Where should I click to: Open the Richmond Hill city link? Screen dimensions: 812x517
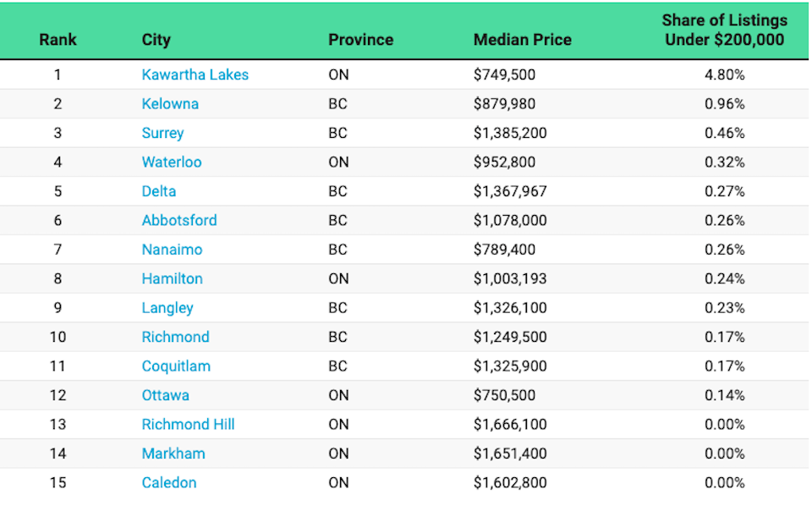188,424
